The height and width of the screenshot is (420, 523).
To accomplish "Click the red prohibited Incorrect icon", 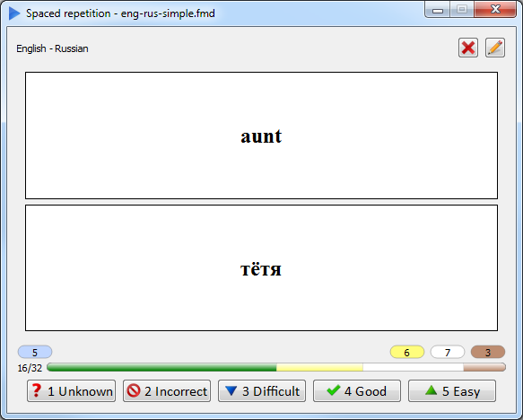I will (x=134, y=390).
